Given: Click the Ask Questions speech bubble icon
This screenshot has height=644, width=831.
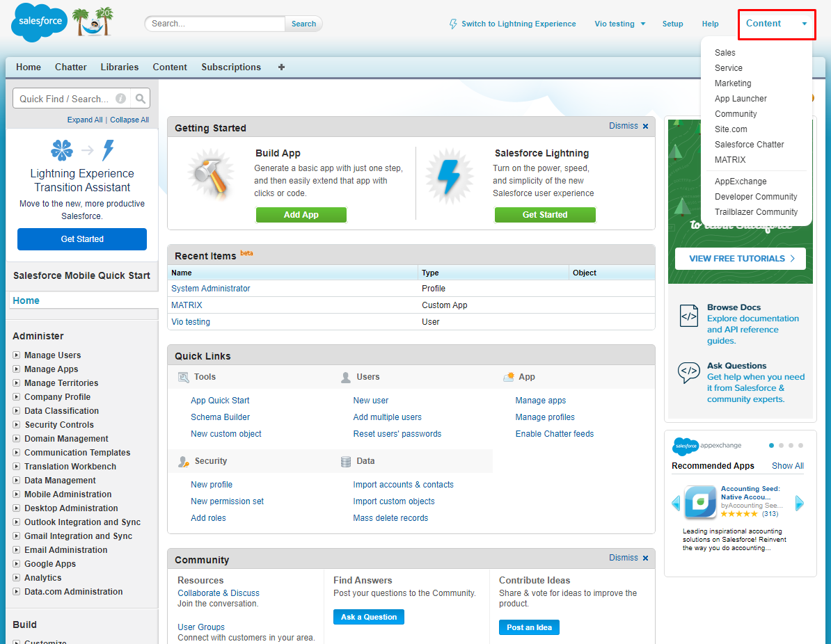Looking at the screenshot, I should (688, 372).
